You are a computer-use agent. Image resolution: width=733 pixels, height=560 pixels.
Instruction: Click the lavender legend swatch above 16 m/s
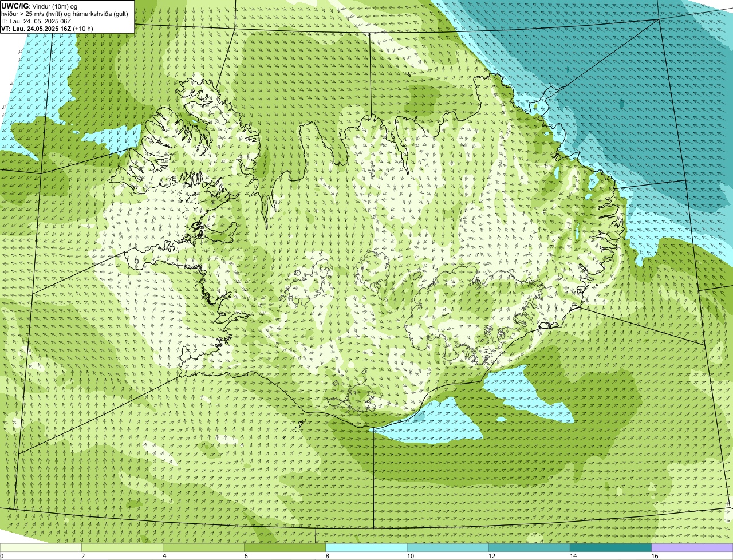point(692,548)
